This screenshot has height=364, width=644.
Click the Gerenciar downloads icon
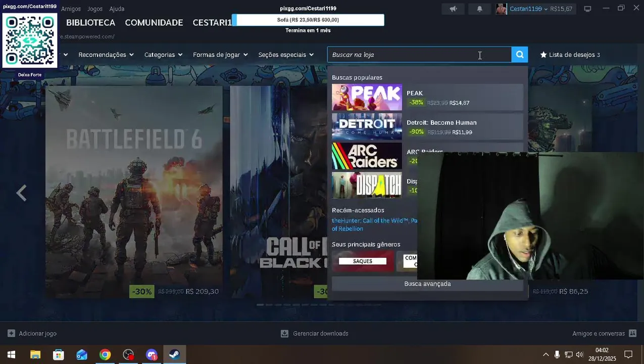point(284,334)
